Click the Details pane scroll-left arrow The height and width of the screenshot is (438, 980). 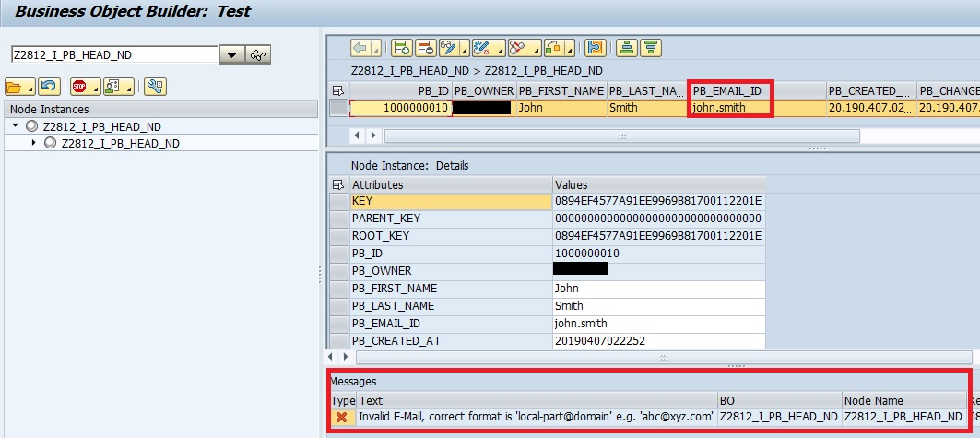[x=331, y=358]
